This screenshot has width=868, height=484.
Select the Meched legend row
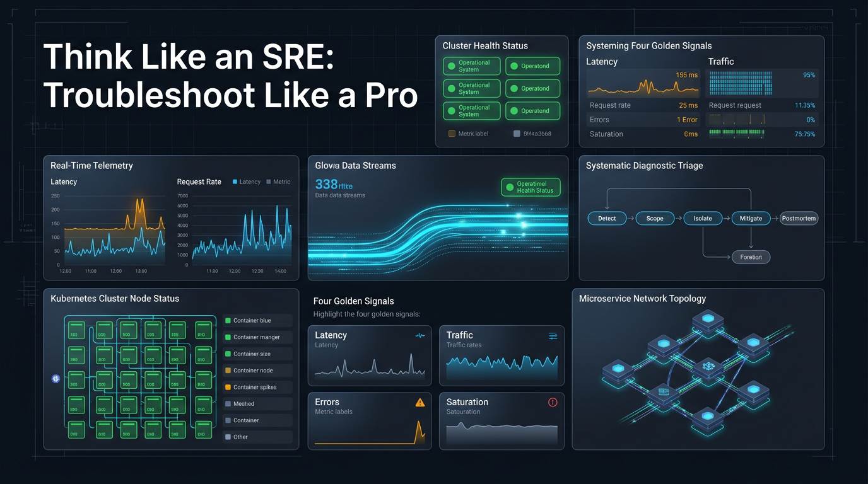pyautogui.click(x=257, y=403)
